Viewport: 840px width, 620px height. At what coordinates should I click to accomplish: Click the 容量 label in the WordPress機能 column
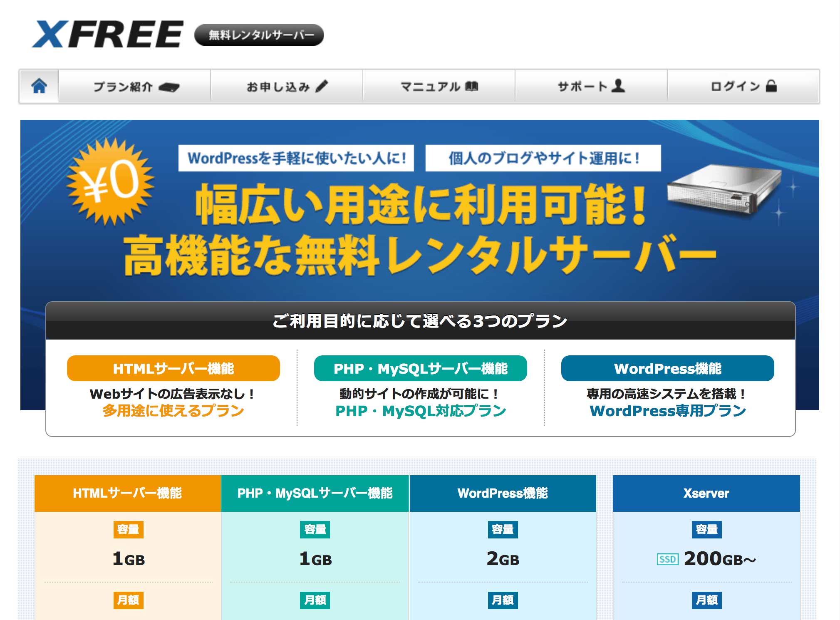(503, 530)
